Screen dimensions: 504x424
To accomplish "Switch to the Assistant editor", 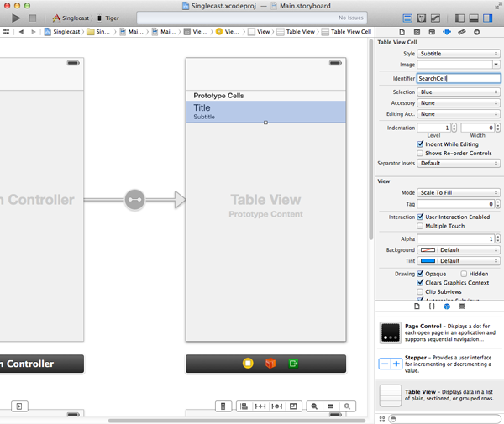I will click(422, 18).
